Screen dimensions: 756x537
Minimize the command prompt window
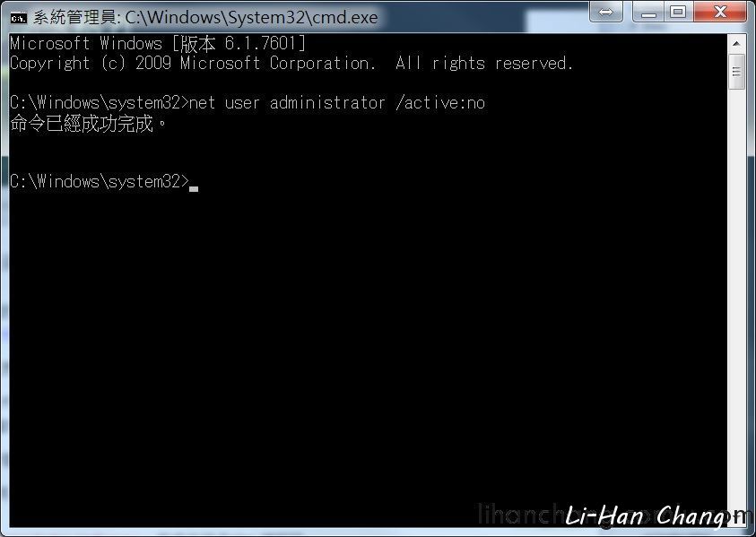(649, 12)
